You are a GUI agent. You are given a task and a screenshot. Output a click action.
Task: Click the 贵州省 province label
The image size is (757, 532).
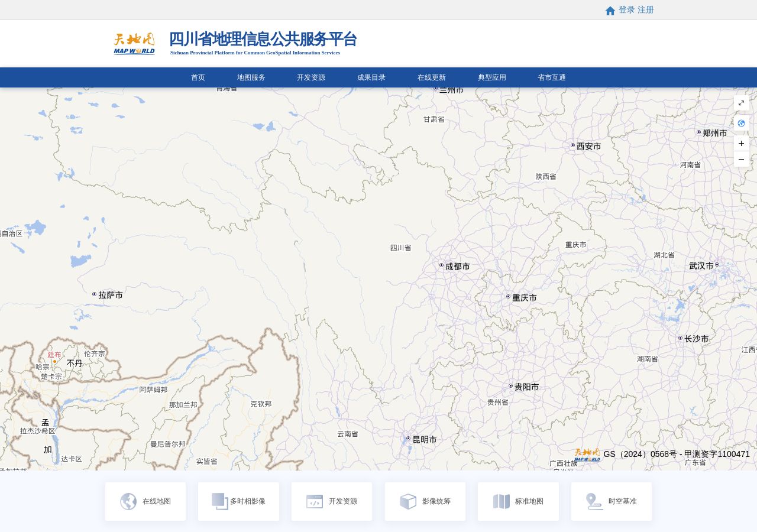click(498, 403)
